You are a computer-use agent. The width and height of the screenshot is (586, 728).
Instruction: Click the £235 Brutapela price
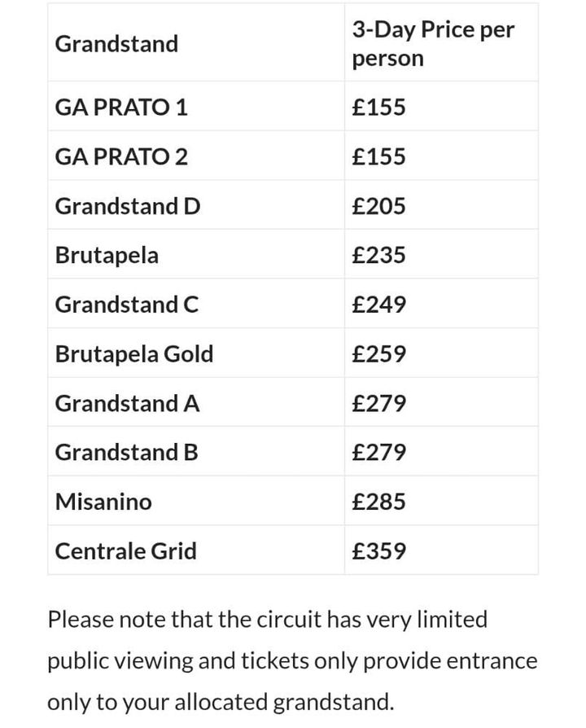click(x=378, y=255)
